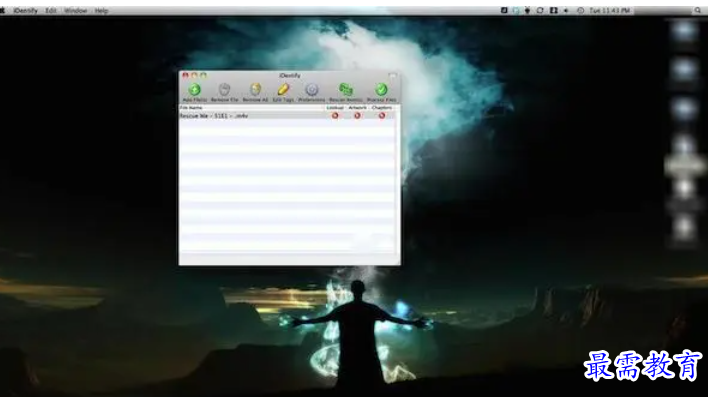Click the Remove File trash icon
The image size is (708, 397).
point(224,89)
